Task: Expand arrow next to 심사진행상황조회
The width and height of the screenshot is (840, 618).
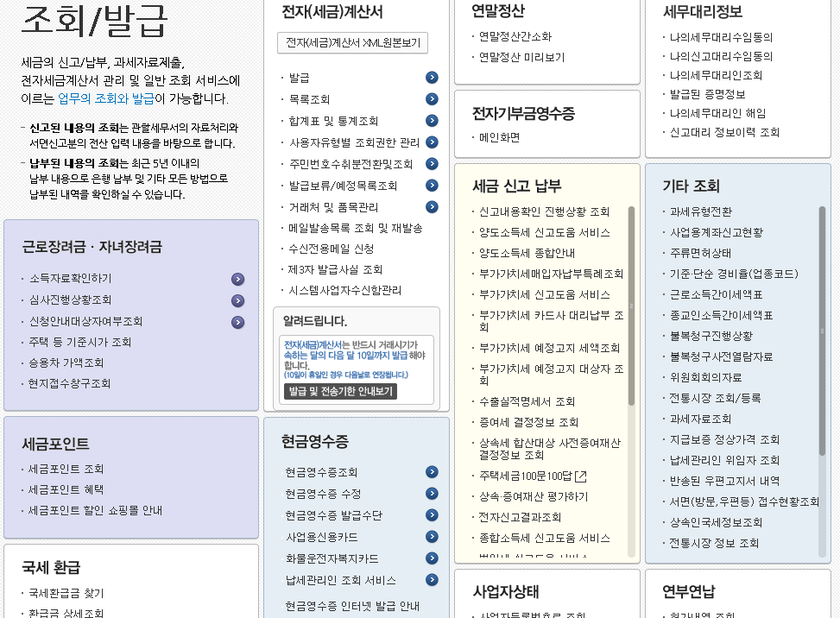Action: [x=238, y=300]
